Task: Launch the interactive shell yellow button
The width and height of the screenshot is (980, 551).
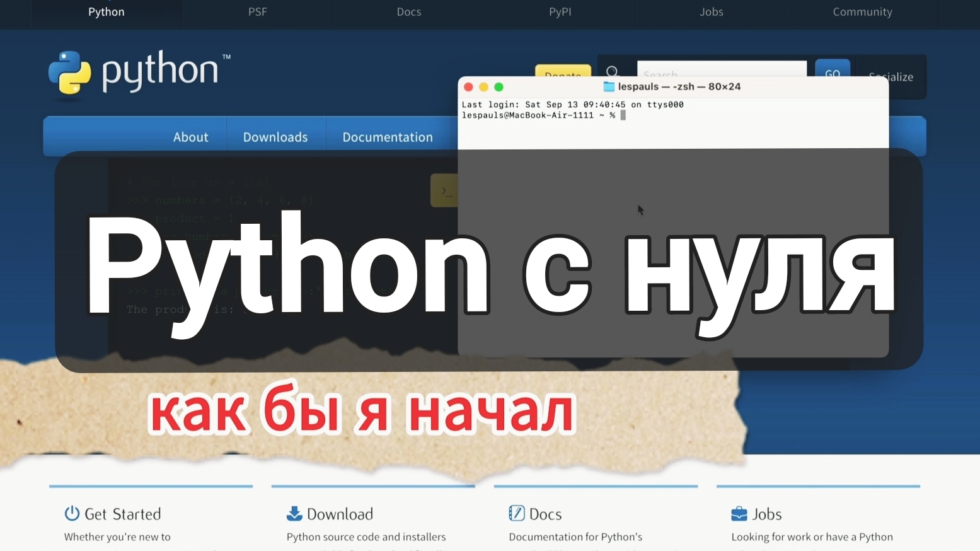Action: pos(444,190)
